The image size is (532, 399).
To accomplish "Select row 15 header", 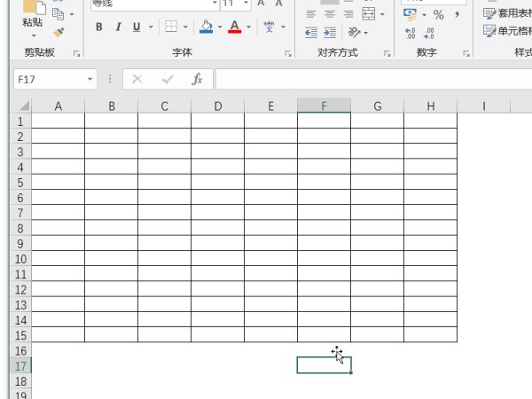I will click(20, 335).
